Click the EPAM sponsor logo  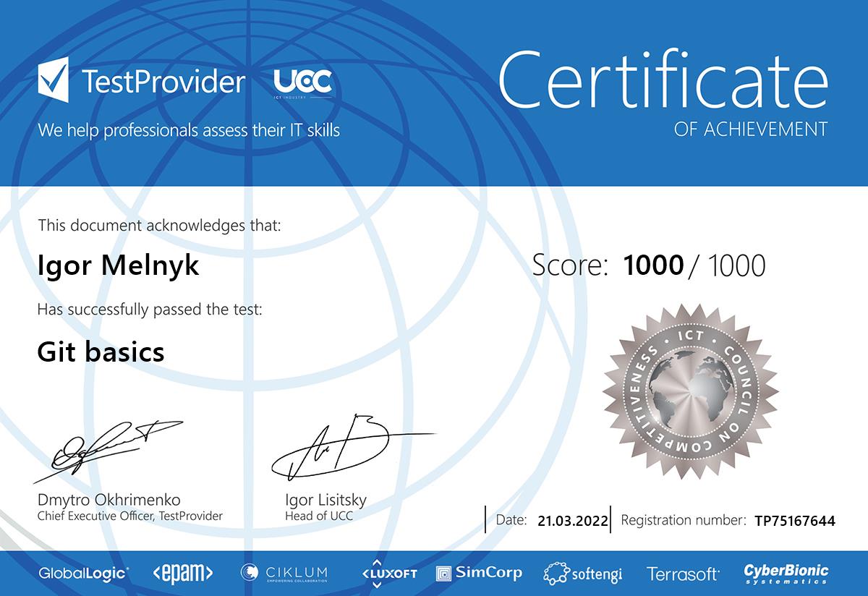point(183,574)
